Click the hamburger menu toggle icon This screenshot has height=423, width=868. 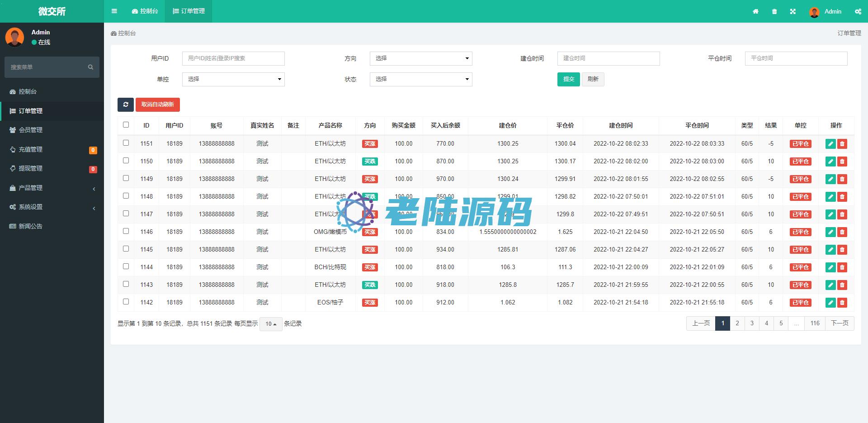click(114, 11)
